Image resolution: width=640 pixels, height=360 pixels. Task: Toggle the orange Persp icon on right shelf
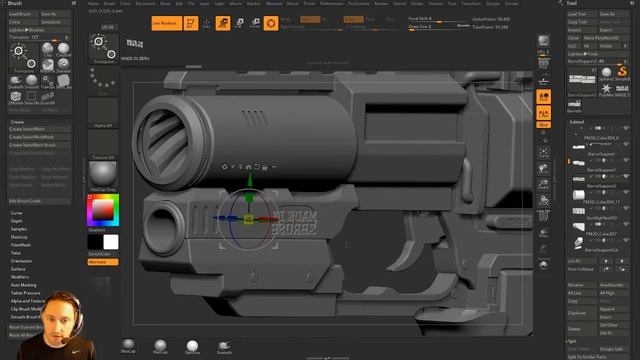[x=543, y=97]
